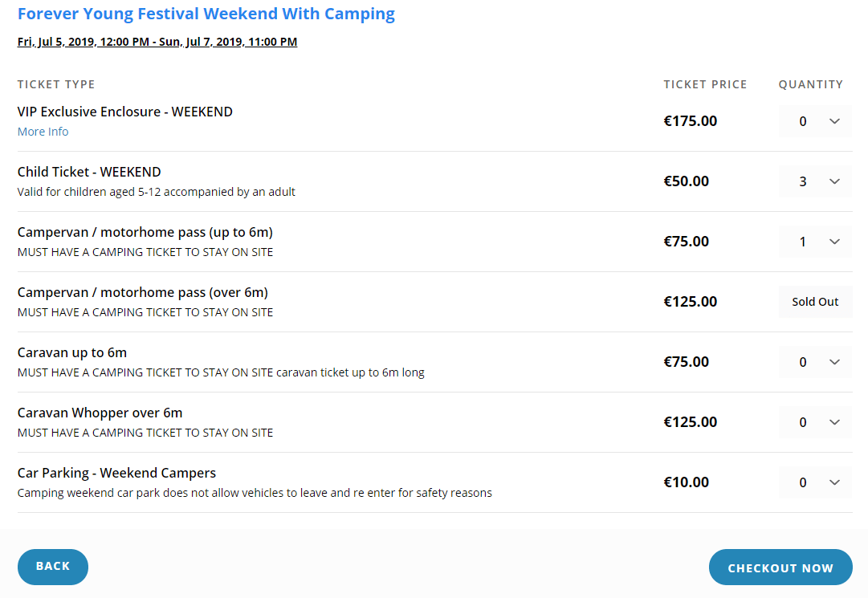Click Car Parking - Weekend Campers title

pyautogui.click(x=116, y=473)
